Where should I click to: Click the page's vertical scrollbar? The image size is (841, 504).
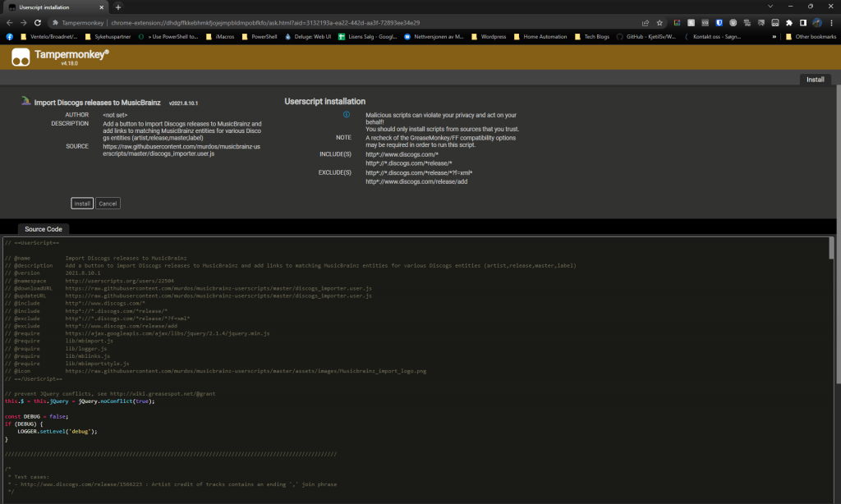pos(838,234)
